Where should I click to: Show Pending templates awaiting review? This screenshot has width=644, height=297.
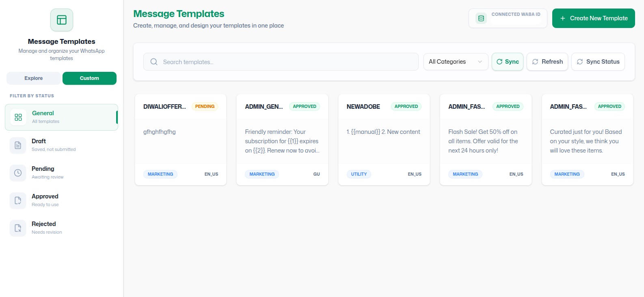(61, 173)
